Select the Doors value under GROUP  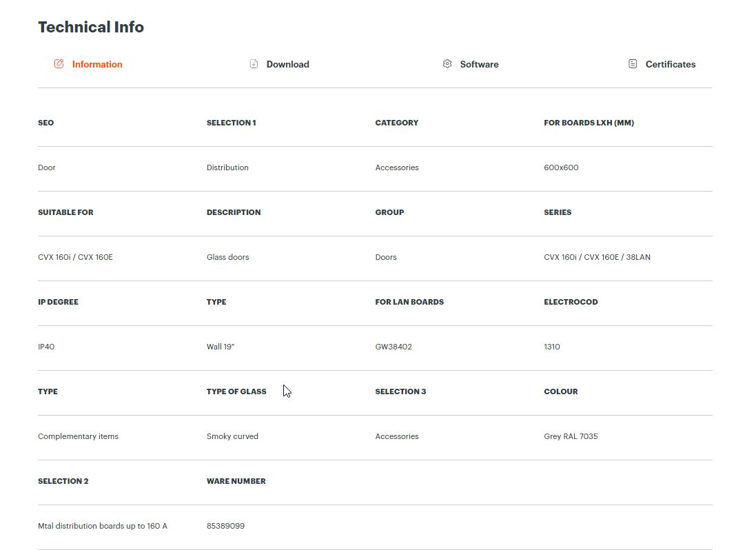(x=386, y=257)
